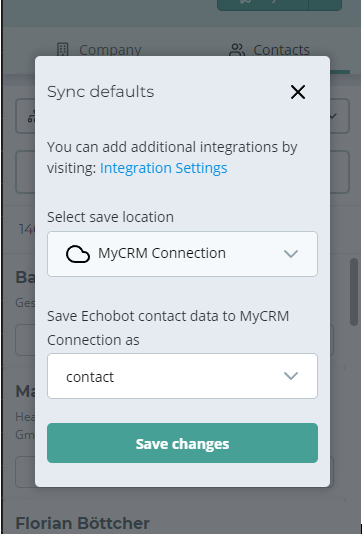Click the chevron behind the dialog's right edge
The width and height of the screenshot is (362, 534).
(x=333, y=116)
